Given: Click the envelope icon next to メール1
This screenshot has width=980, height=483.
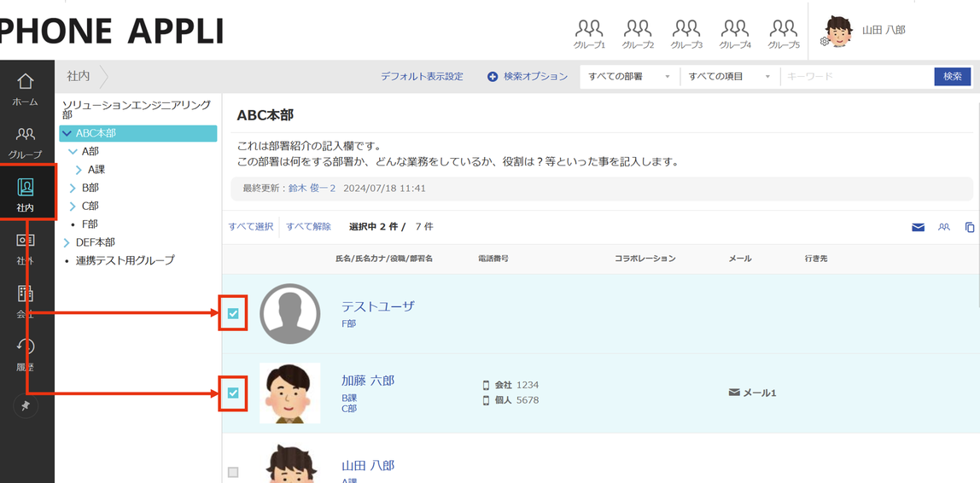Looking at the screenshot, I should click(x=734, y=393).
